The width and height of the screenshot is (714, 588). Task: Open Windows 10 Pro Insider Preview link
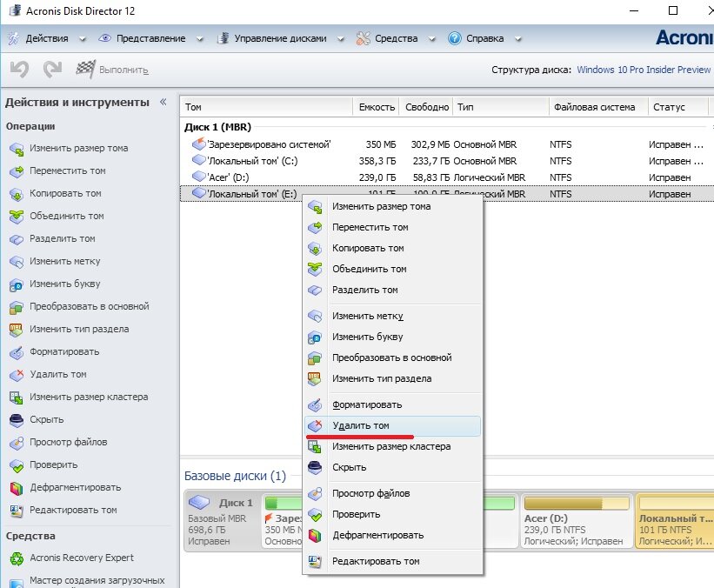[x=644, y=70]
